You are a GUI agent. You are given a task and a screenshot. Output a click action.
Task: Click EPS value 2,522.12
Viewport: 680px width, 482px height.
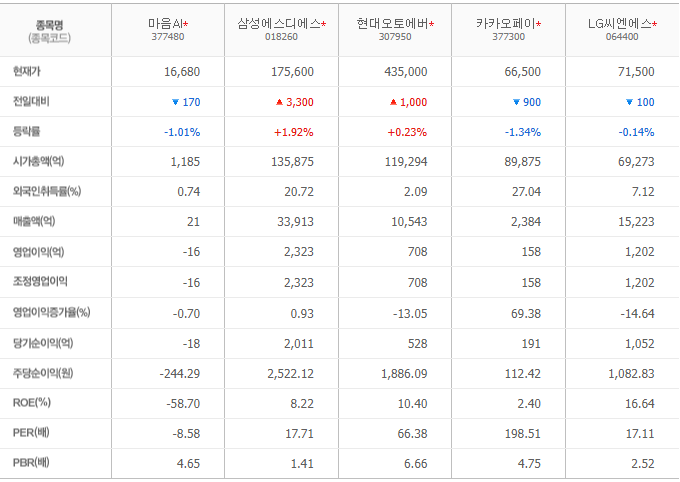coord(291,374)
